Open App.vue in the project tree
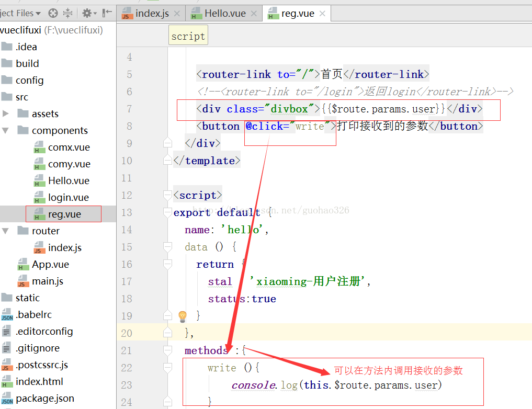Screen dimensions: 532x409 coord(43,265)
